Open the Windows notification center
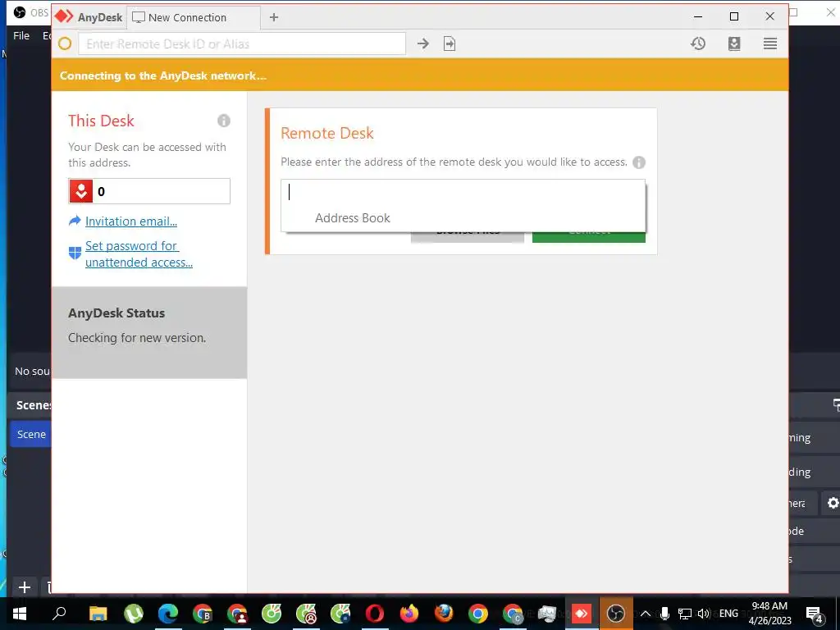Image resolution: width=840 pixels, height=630 pixels. pos(815,614)
